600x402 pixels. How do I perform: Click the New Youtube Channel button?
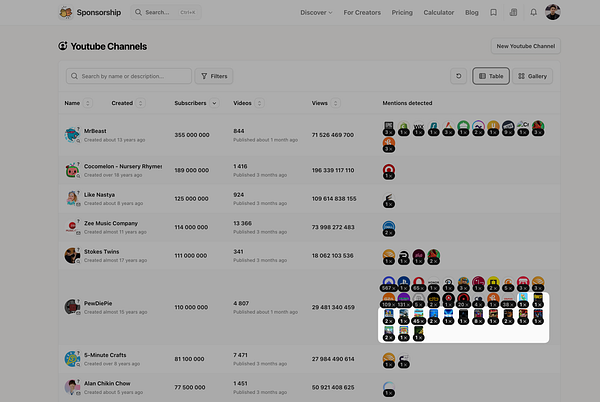click(525, 46)
